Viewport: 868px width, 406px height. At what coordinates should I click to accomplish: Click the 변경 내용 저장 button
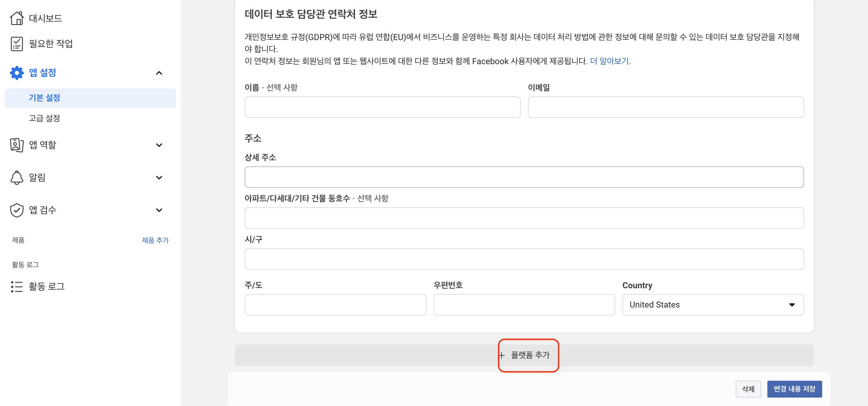coord(794,389)
